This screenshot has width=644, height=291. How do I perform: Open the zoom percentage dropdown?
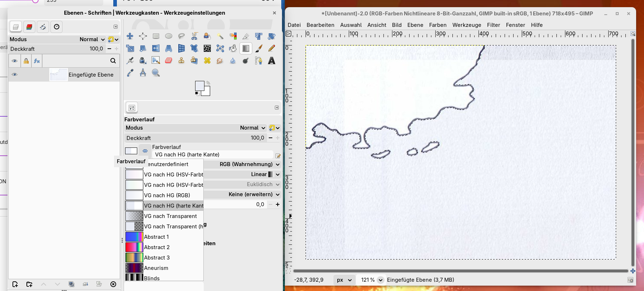coord(381,280)
